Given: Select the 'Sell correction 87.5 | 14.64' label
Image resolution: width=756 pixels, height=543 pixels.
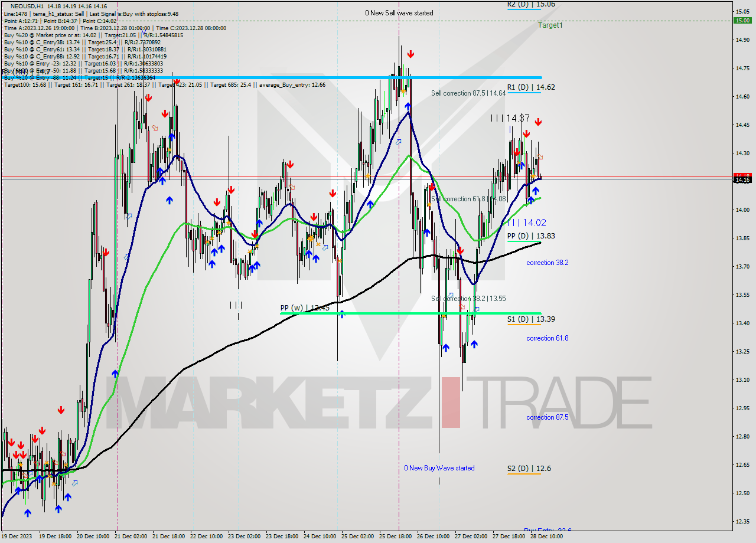Looking at the screenshot, I should [468, 93].
